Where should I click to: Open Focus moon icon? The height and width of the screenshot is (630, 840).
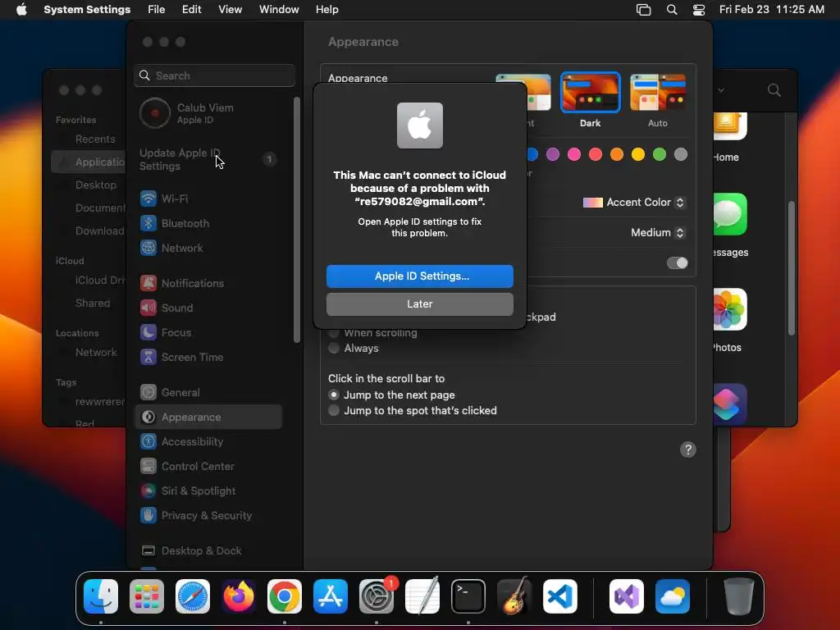(148, 333)
